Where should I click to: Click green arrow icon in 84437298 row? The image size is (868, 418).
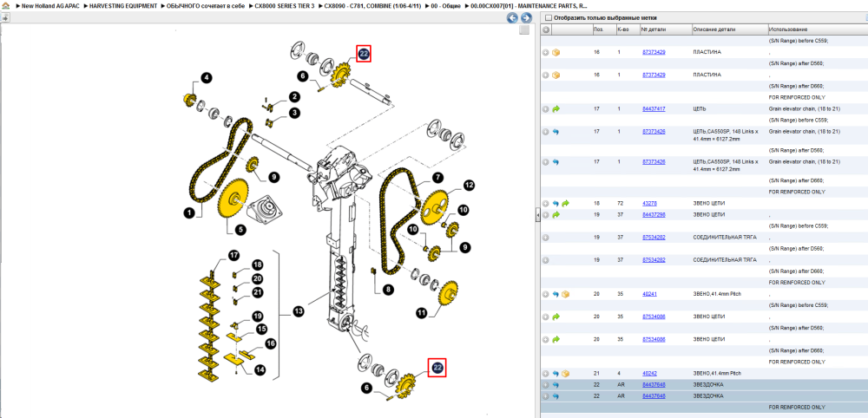pos(556,214)
